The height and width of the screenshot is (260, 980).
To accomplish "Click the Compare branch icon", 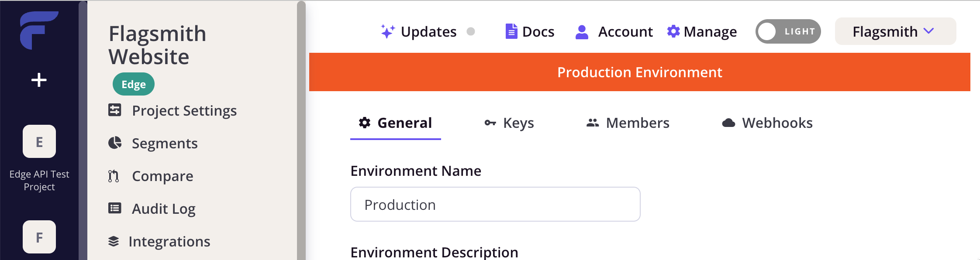I will (114, 176).
